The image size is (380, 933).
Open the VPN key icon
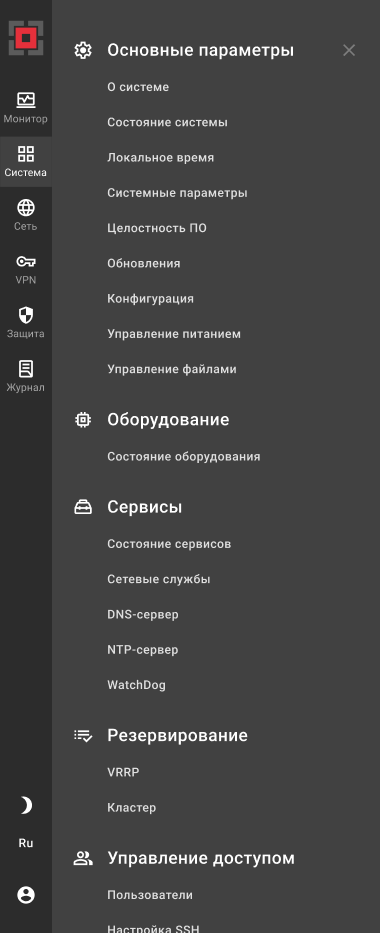click(26, 262)
